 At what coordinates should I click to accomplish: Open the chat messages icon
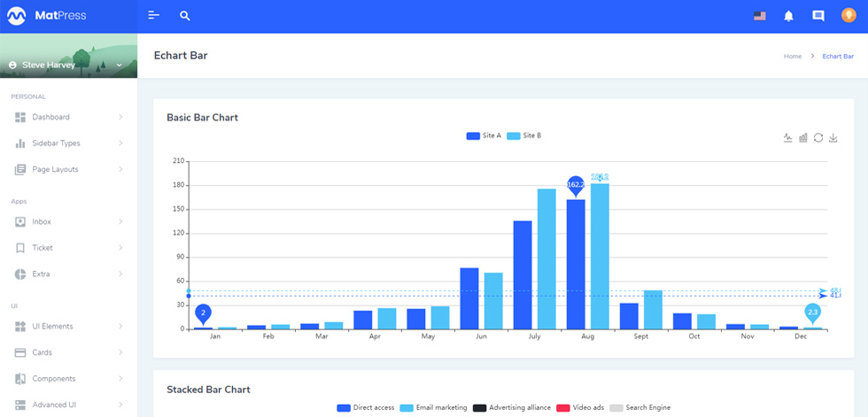click(818, 16)
